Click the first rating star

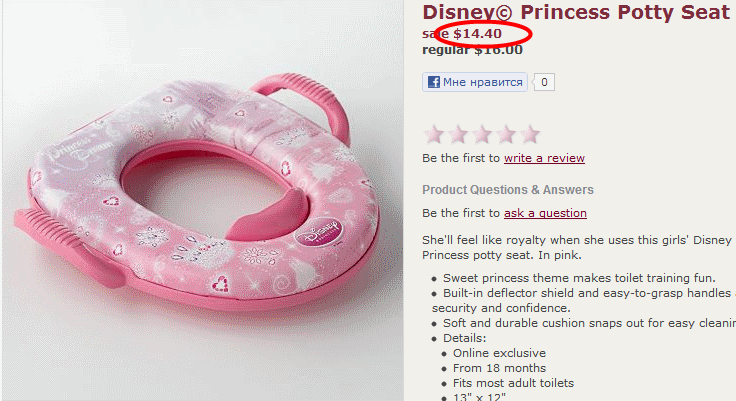click(x=434, y=134)
